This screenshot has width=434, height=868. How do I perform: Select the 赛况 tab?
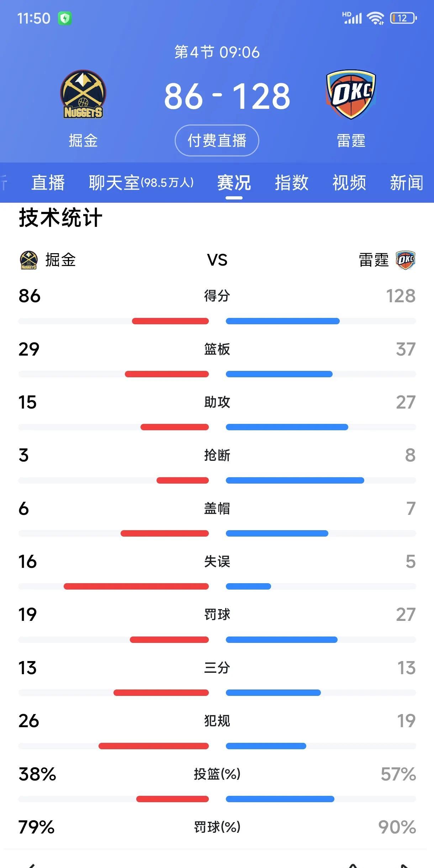coord(234,183)
